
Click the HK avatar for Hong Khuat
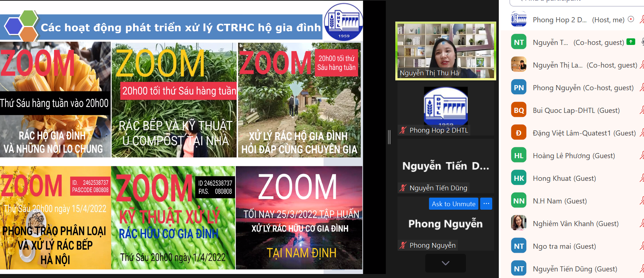coord(519,178)
